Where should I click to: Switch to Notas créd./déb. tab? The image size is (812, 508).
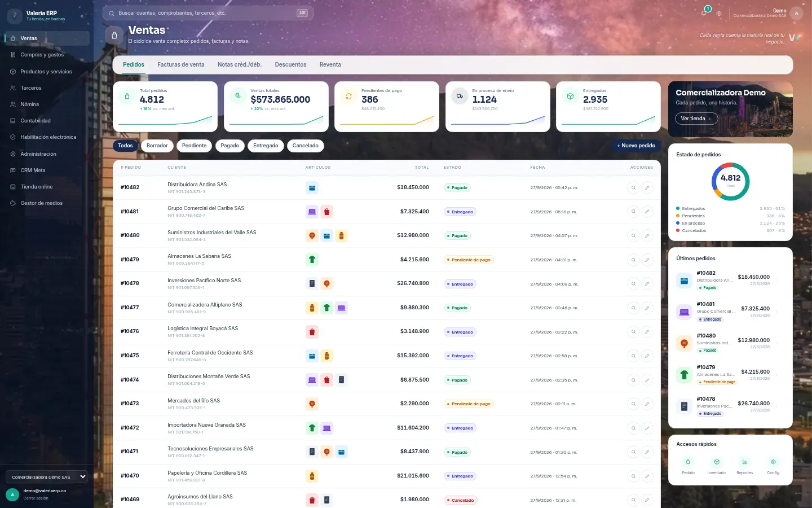[x=240, y=65]
